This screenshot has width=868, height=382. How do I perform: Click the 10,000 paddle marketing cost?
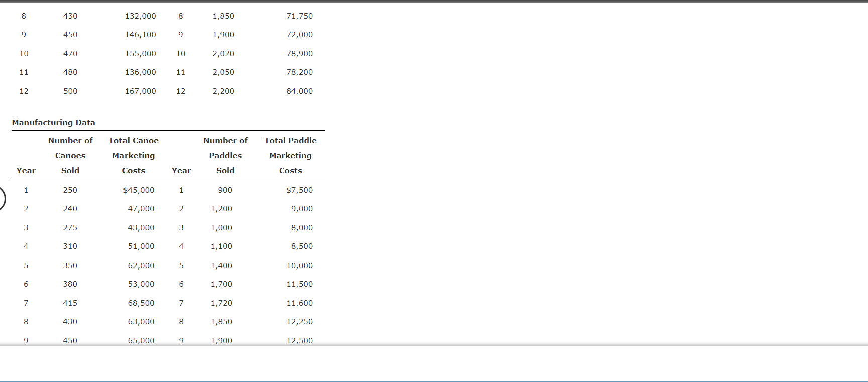300,266
